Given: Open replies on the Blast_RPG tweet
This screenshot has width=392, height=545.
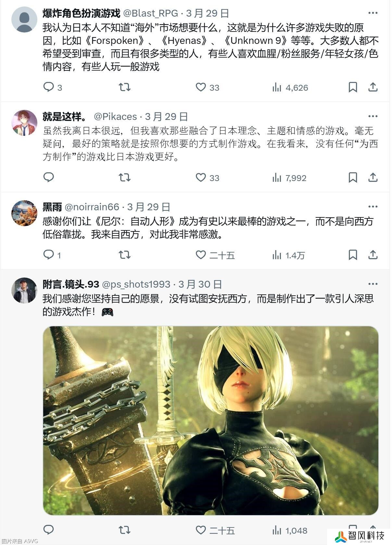Looking at the screenshot, I should pyautogui.click(x=53, y=87).
